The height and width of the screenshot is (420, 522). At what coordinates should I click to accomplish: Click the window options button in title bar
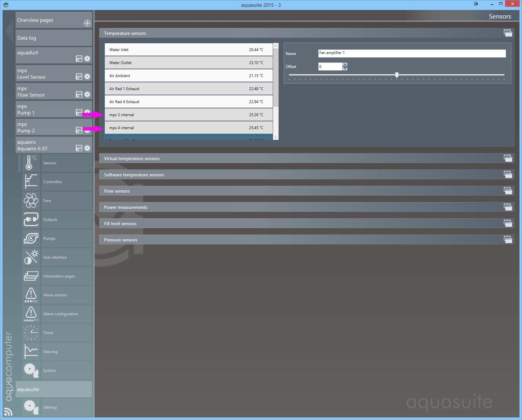(x=476, y=4)
